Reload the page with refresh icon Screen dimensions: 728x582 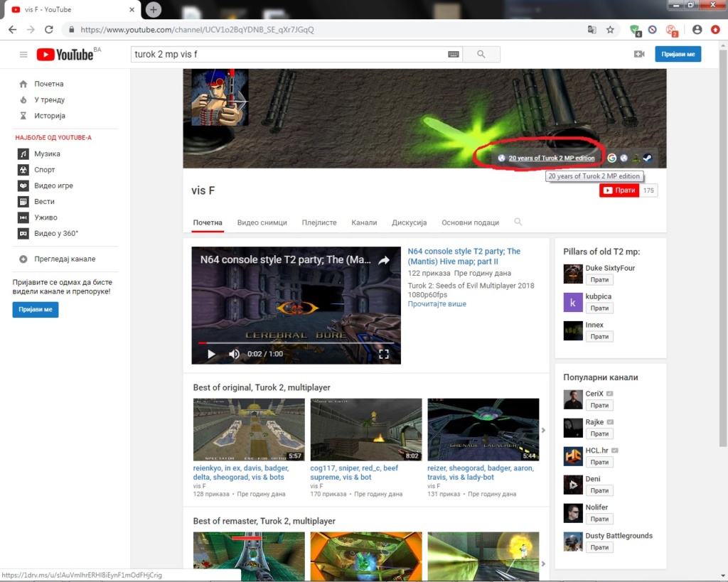point(49,30)
